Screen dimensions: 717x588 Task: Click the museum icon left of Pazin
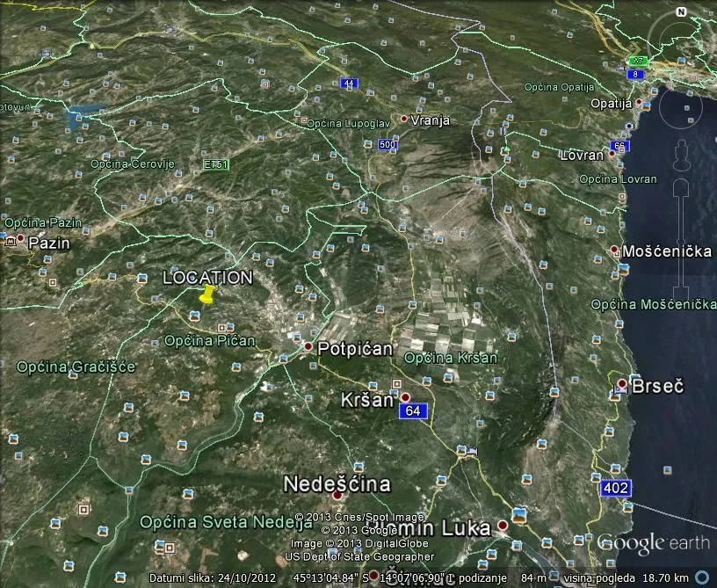(10, 241)
